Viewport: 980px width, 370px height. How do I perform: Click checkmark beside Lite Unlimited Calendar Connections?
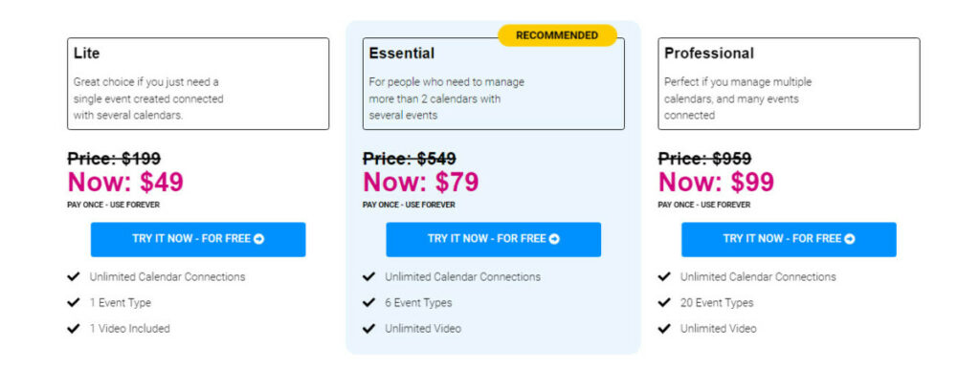tap(74, 276)
